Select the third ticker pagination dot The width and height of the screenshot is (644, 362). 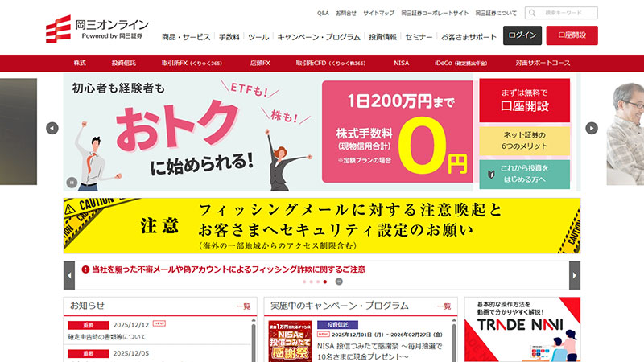coord(318,282)
